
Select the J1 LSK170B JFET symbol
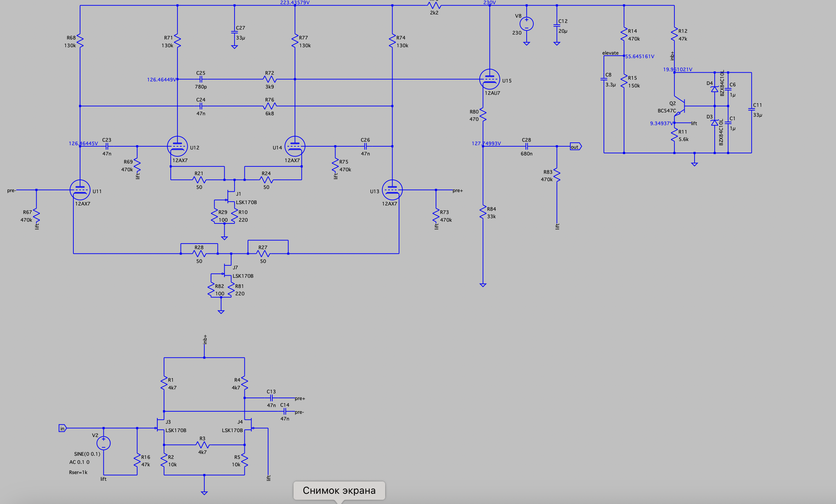click(x=231, y=196)
